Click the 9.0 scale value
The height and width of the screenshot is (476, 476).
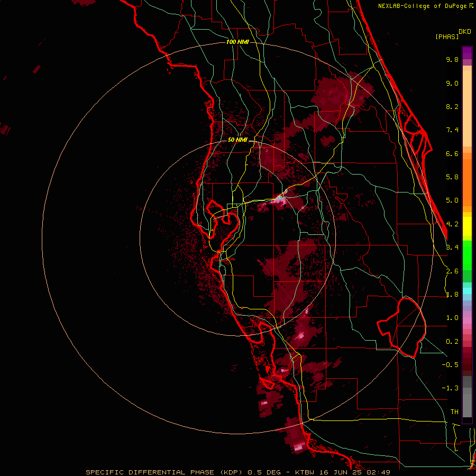click(x=452, y=83)
